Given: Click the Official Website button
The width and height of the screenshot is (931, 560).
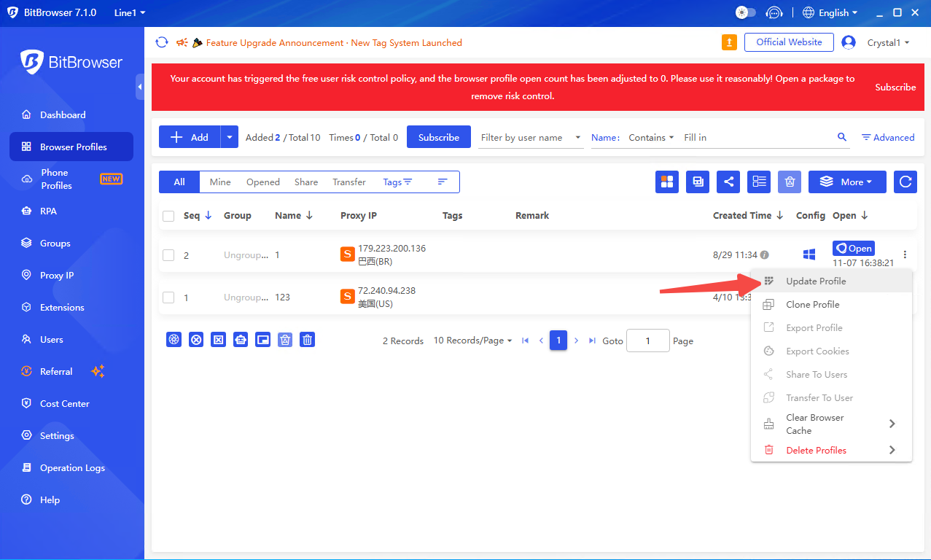Looking at the screenshot, I should (789, 42).
